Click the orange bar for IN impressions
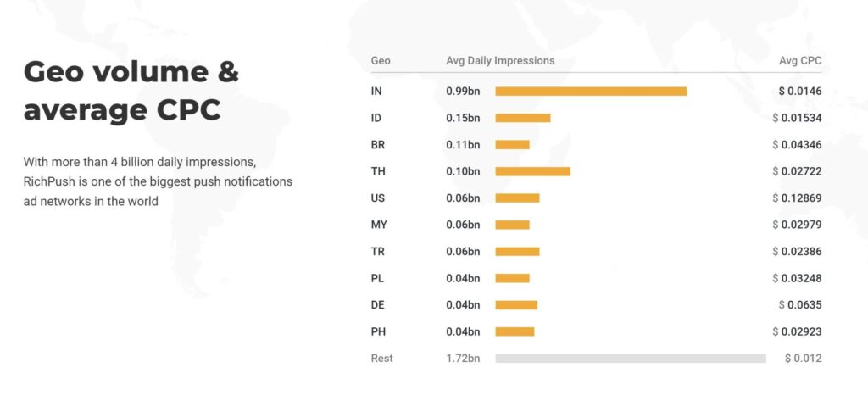Viewport: 868px width, 412px height. coord(591,92)
